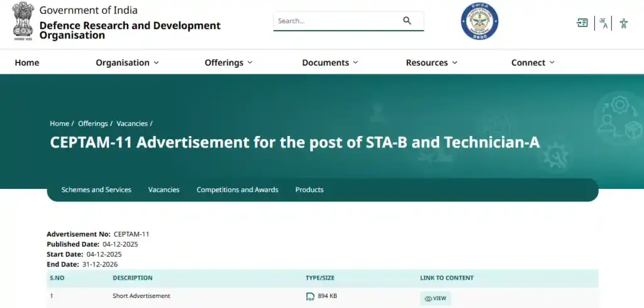The width and height of the screenshot is (644, 308).
Task: Open the Connect dropdown menu
Action: click(x=533, y=62)
